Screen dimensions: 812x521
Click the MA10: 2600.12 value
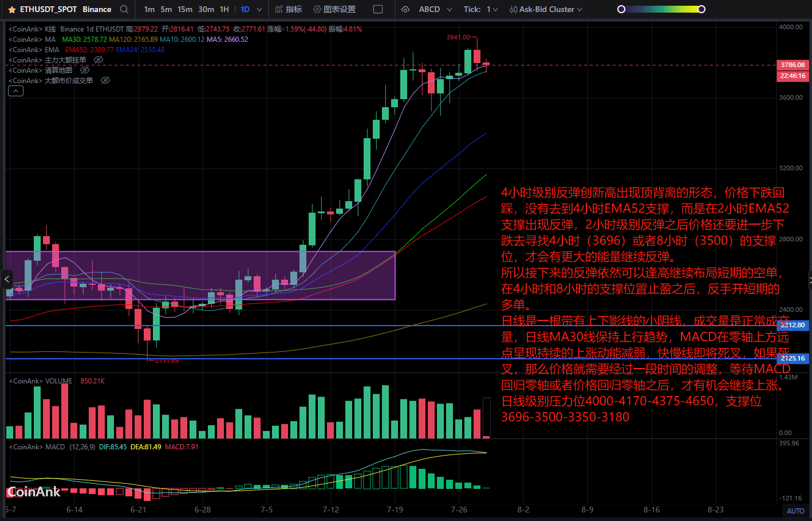tap(182, 40)
